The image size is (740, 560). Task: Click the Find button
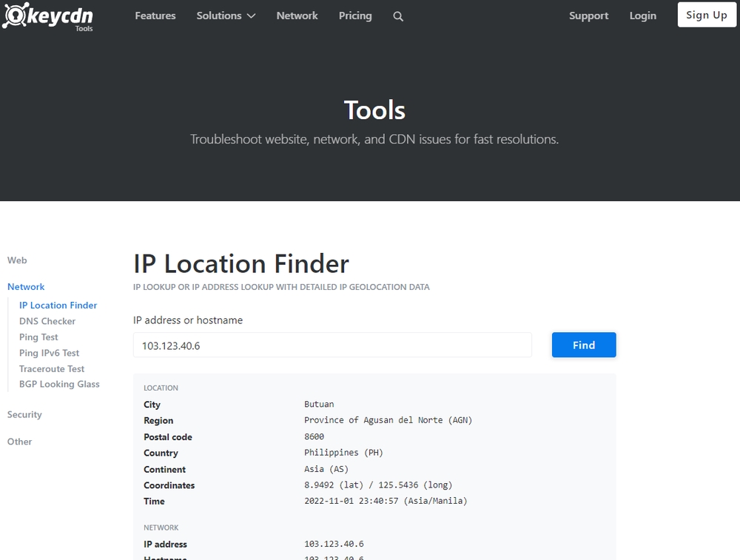584,345
